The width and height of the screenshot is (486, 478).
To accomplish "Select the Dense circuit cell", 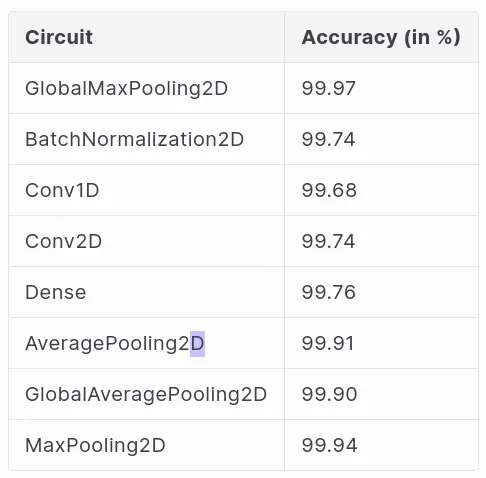I will 147,292.
